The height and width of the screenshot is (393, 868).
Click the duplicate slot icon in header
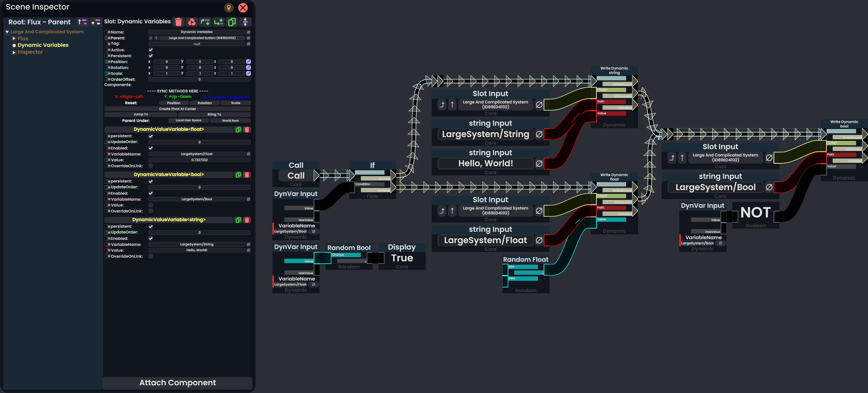click(x=232, y=22)
